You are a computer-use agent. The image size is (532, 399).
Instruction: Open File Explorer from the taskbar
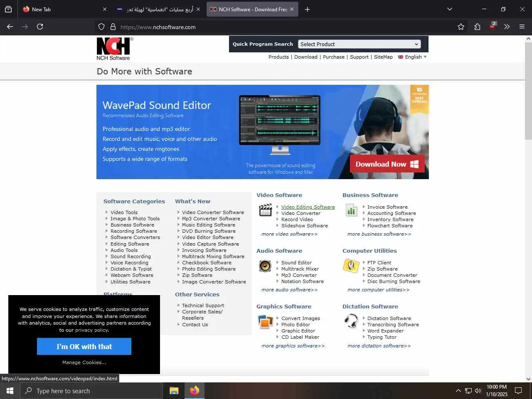click(x=174, y=391)
